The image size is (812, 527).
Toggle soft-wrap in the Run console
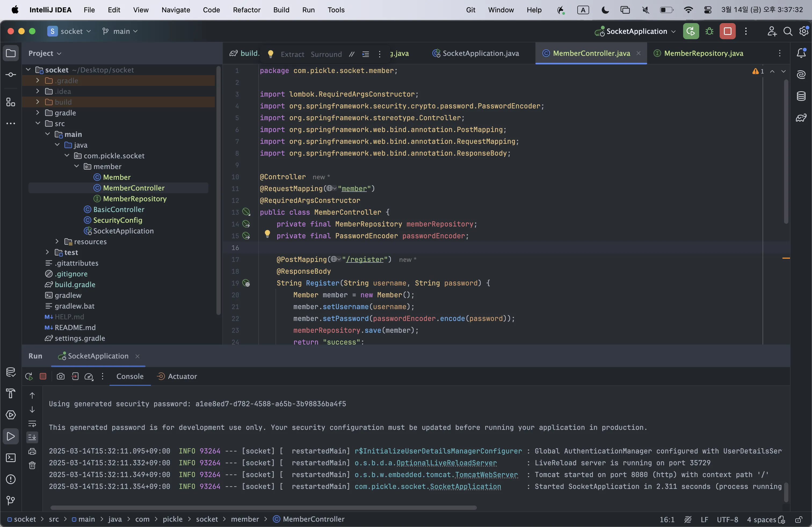pyautogui.click(x=32, y=424)
